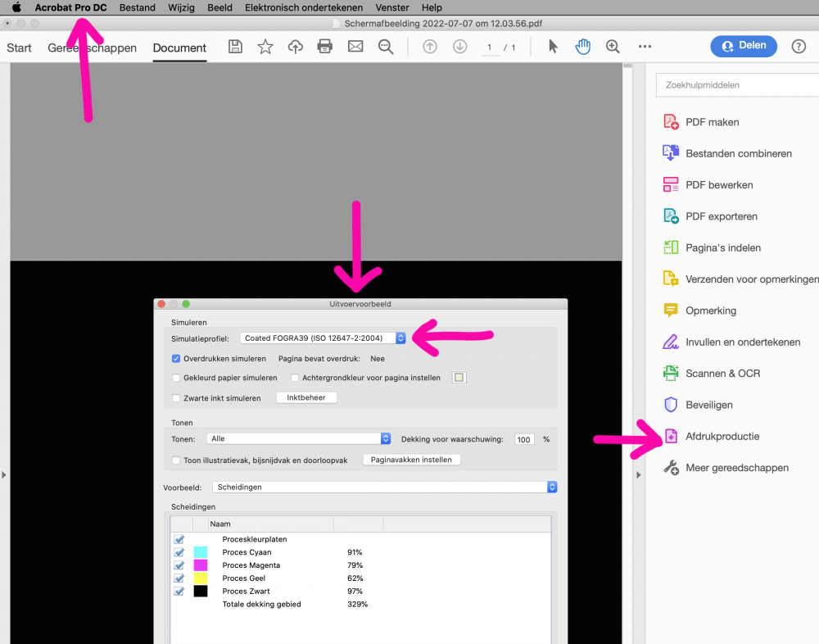Expand the left navigation pane arrow

(x=4, y=474)
